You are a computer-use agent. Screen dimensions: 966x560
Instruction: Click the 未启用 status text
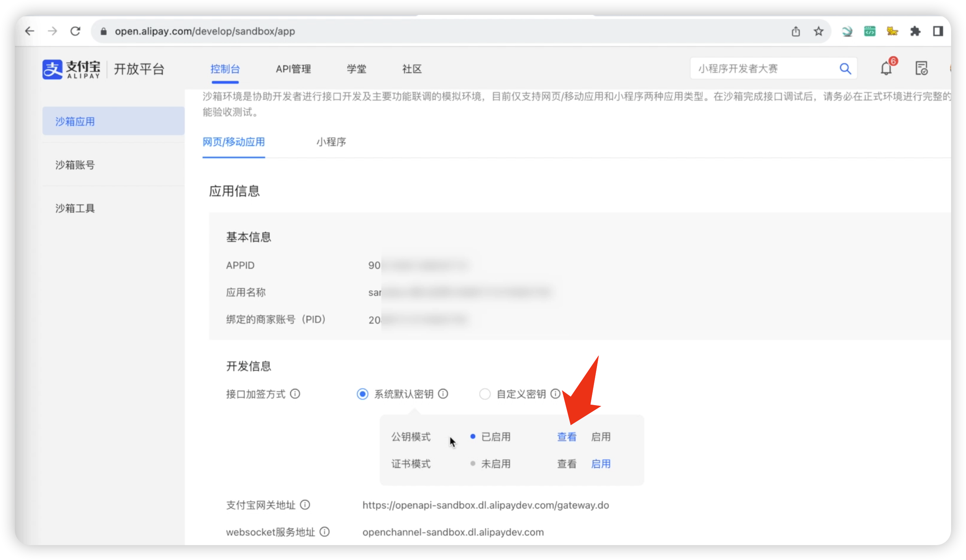pos(495,463)
